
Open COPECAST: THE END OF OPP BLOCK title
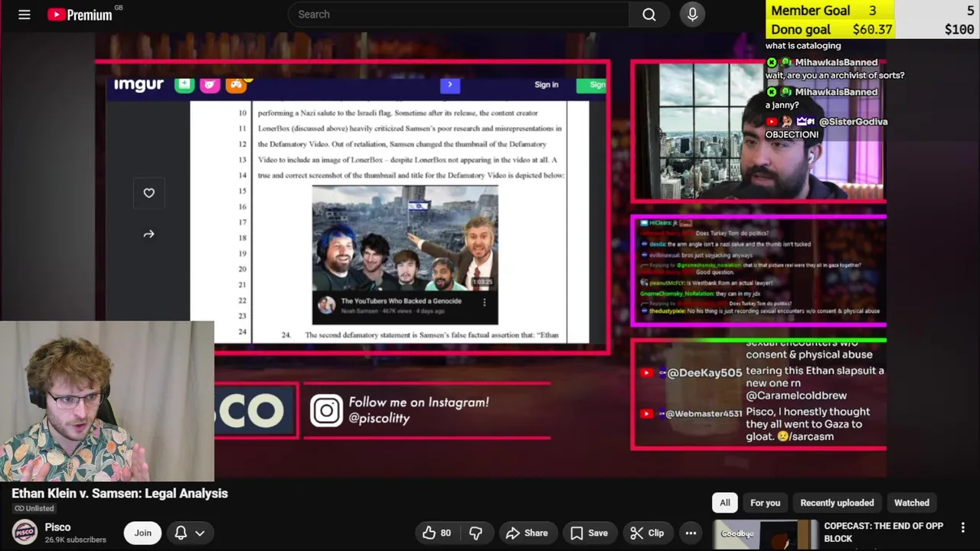[884, 532]
